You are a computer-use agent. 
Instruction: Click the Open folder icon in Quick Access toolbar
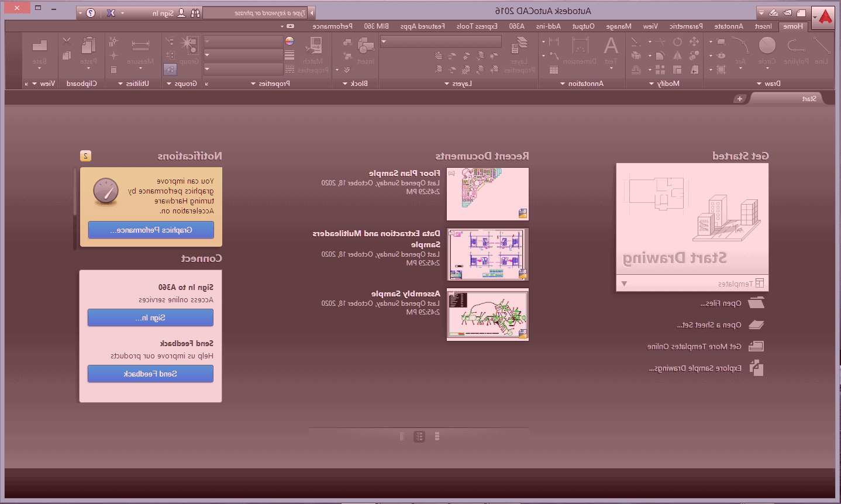tap(787, 12)
